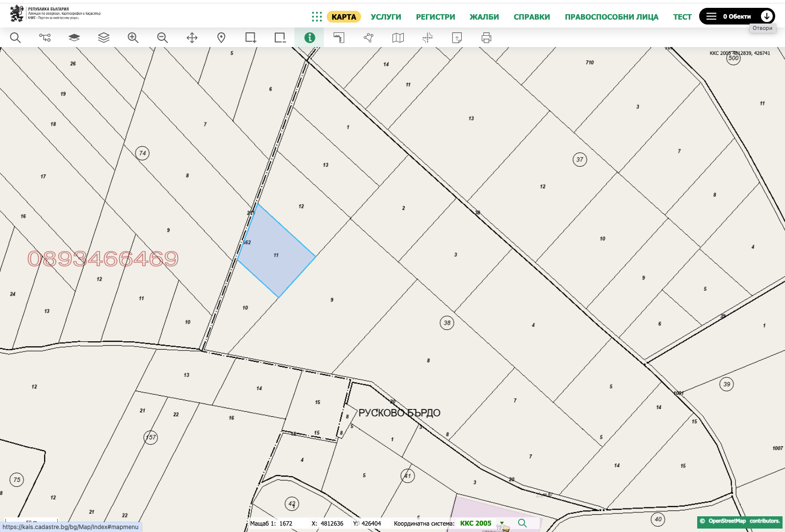Screen dimensions: 785x532
Task: Open the search magnifier tool in the toolbar
Action: (x=15, y=38)
